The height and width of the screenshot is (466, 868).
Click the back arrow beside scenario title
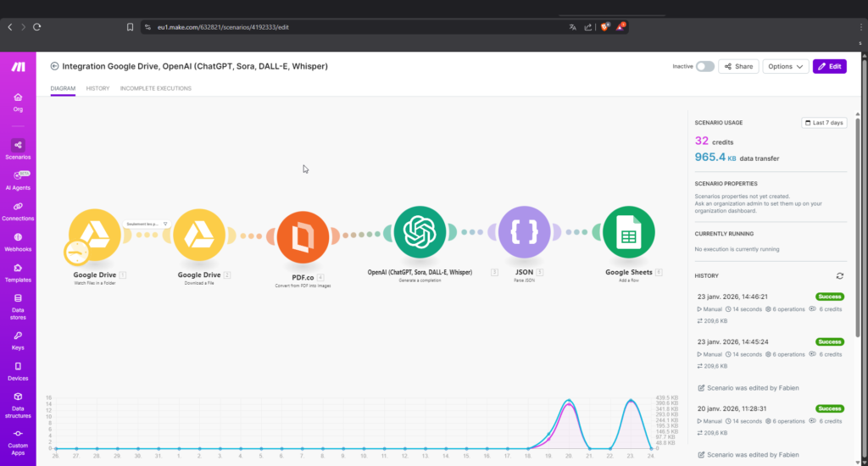tap(55, 66)
